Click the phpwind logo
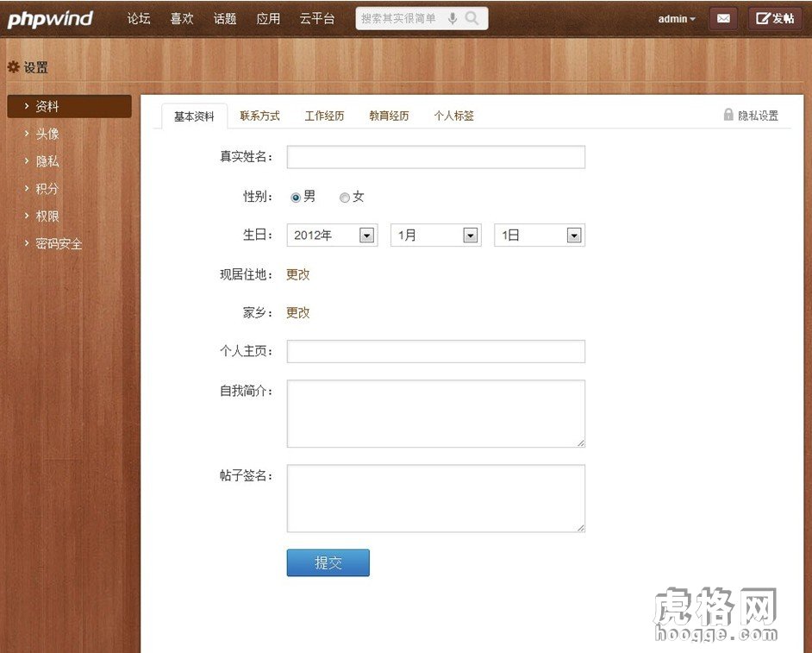This screenshot has width=812, height=653. coord(48,18)
